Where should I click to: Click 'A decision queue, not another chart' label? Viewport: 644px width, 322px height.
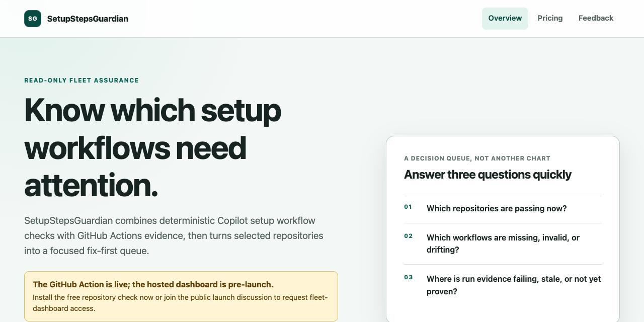(477, 158)
